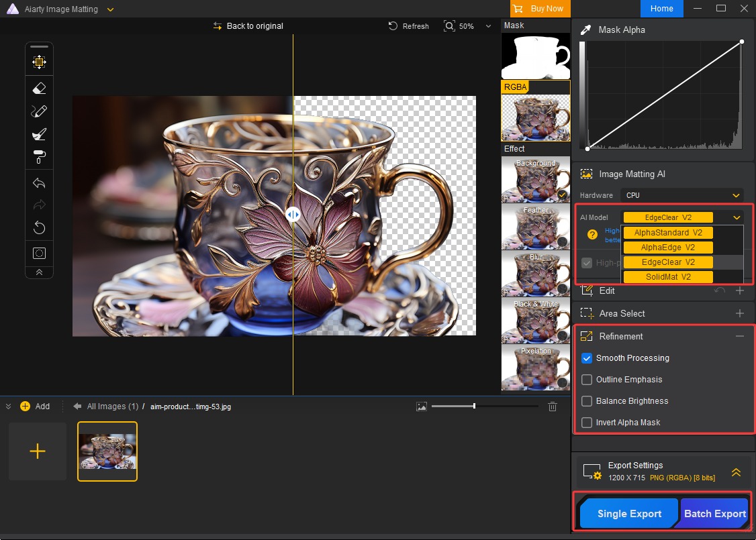Image resolution: width=756 pixels, height=540 pixels.
Task: Select the Pixelation effect thumbnail
Action: point(536,368)
